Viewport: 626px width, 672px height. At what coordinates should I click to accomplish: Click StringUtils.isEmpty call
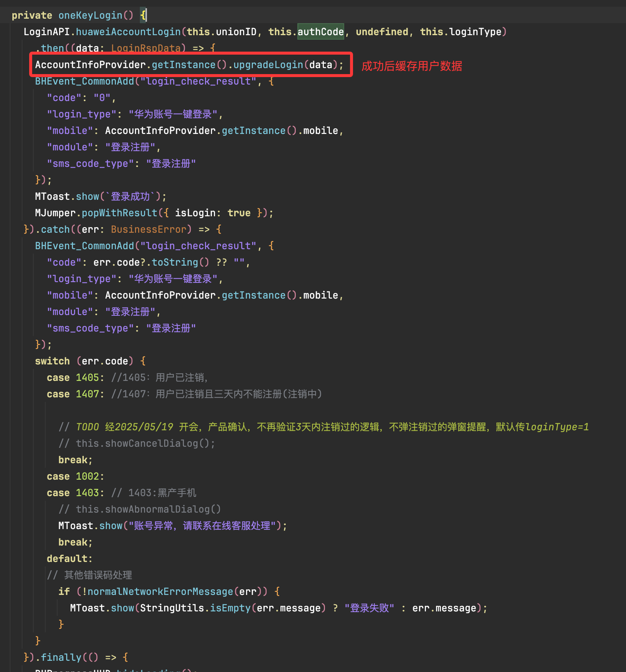pyautogui.click(x=233, y=608)
